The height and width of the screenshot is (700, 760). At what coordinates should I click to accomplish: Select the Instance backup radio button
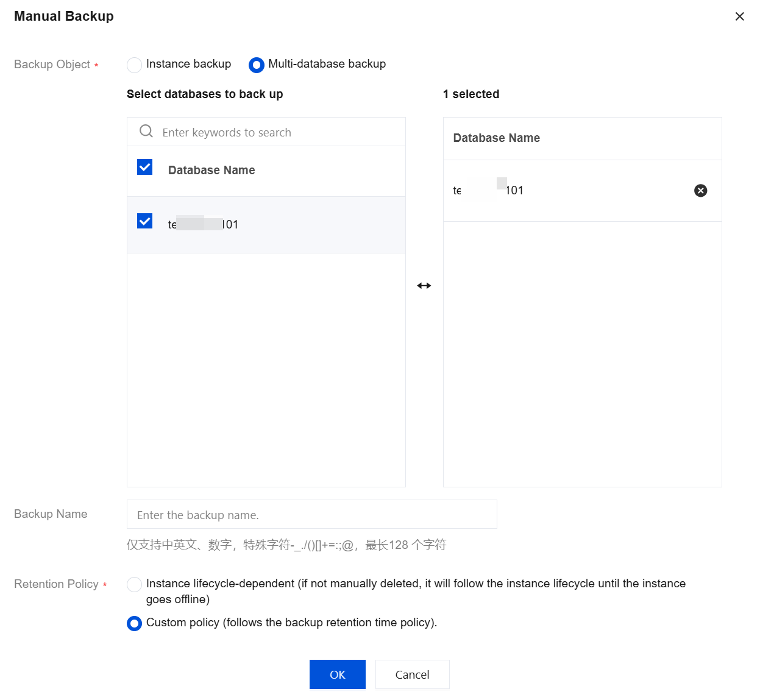click(x=135, y=65)
